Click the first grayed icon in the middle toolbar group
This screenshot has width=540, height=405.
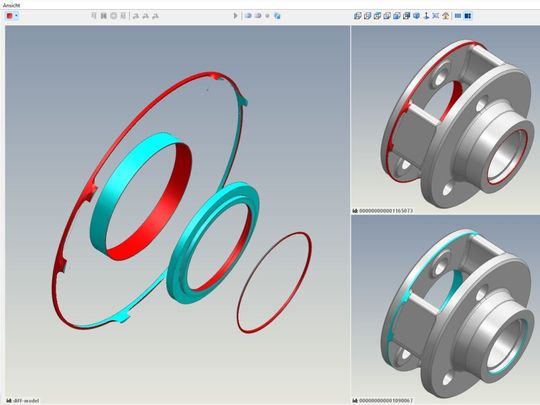pos(94,16)
